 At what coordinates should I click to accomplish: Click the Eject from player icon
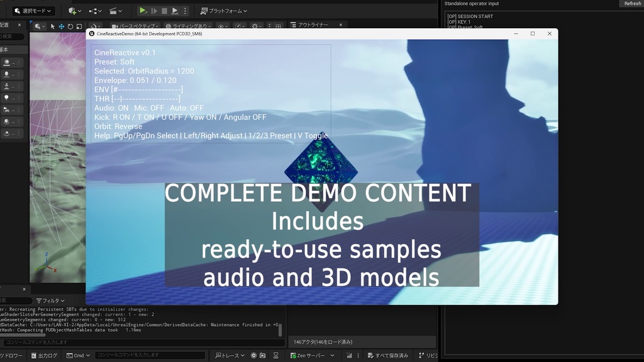point(175,11)
